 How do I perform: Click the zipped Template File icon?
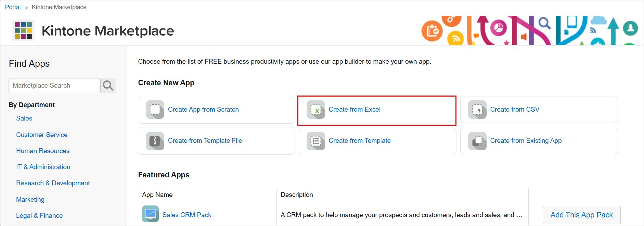(155, 141)
